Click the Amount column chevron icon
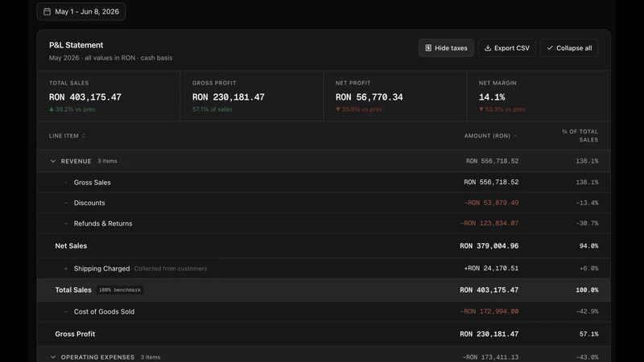 [x=516, y=136]
